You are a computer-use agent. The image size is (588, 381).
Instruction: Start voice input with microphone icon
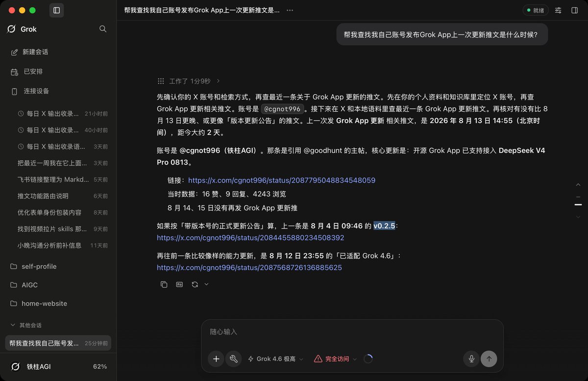[471, 359]
